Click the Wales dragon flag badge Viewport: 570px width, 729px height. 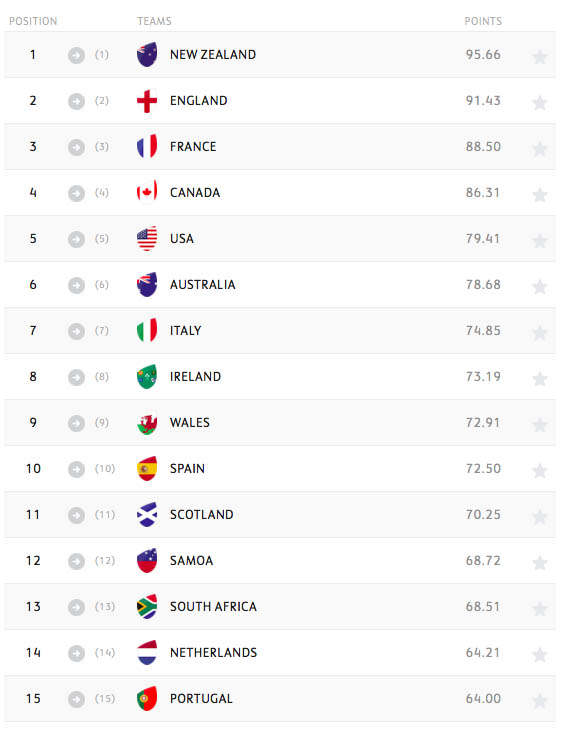click(x=147, y=423)
